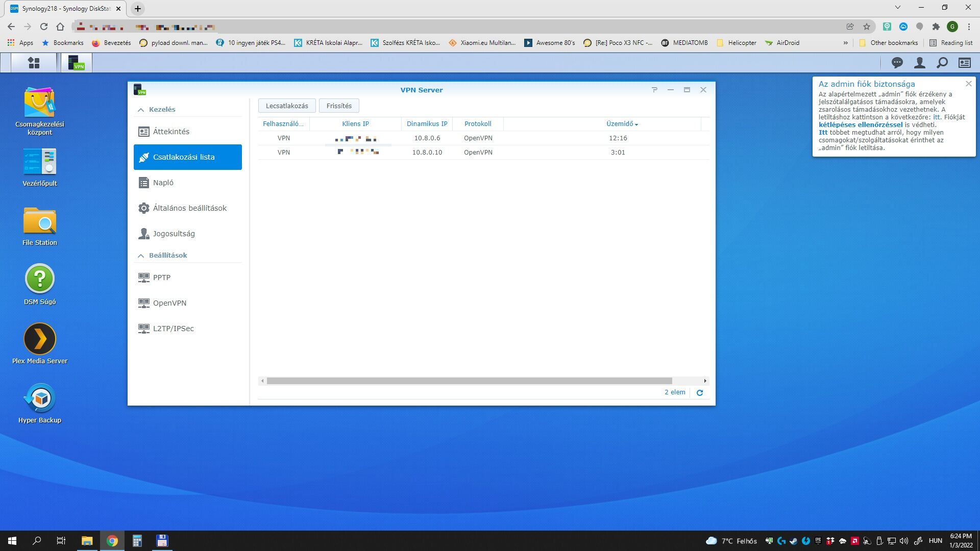Open the Chrome extensions puzzle icon

click(x=936, y=27)
